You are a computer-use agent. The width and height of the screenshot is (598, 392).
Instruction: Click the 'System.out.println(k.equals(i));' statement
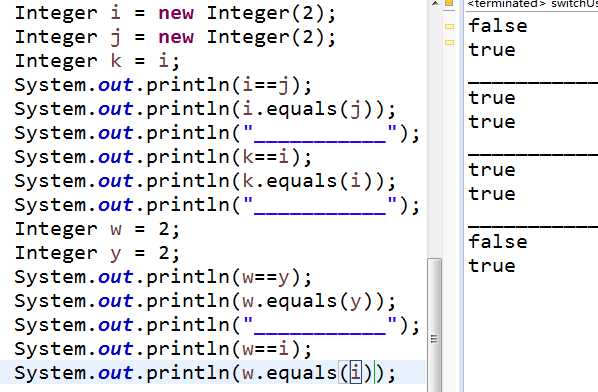coord(205,181)
